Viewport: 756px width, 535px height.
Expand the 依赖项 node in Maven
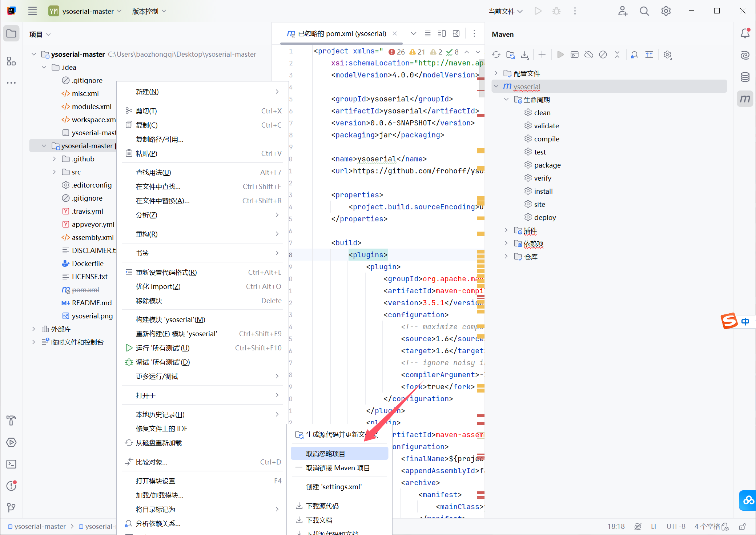[x=506, y=243]
